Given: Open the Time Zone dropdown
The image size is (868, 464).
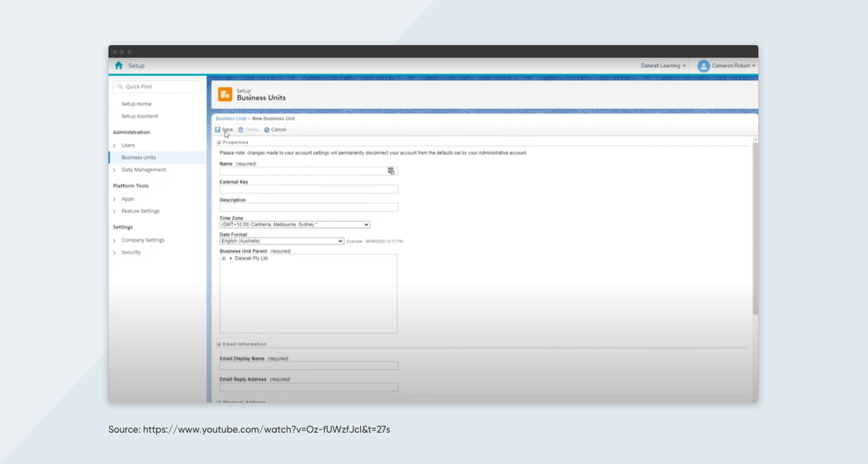Looking at the screenshot, I should click(367, 224).
